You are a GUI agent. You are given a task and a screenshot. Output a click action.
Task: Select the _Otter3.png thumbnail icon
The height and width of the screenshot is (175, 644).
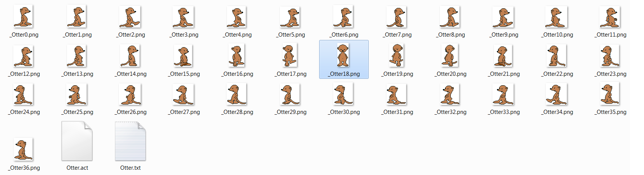tap(183, 17)
